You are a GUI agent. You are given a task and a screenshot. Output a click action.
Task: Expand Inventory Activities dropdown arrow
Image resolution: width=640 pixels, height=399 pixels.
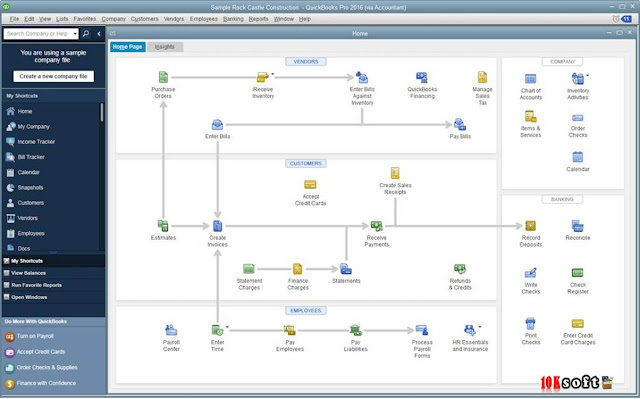tap(587, 75)
